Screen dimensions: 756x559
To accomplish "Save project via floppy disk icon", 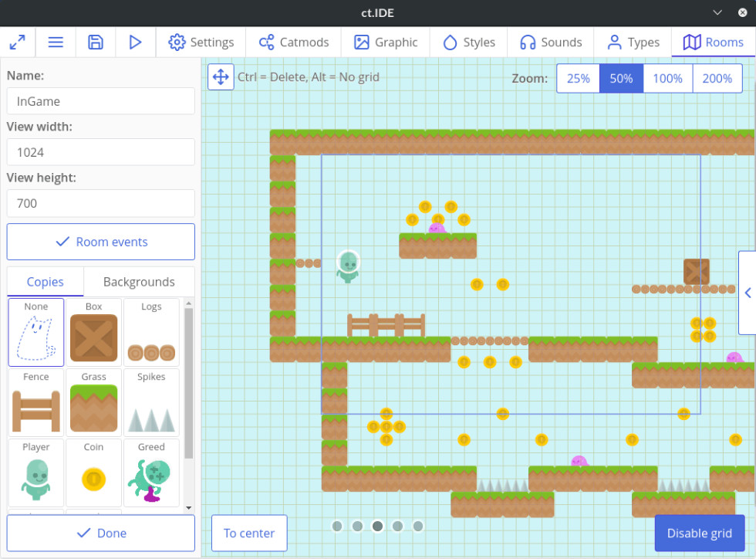I will click(x=96, y=42).
